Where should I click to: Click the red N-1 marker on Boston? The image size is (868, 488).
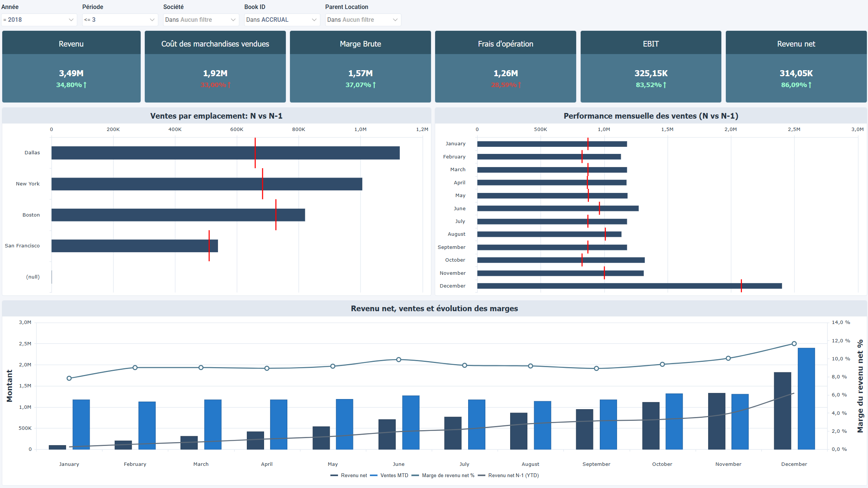pyautogui.click(x=276, y=215)
